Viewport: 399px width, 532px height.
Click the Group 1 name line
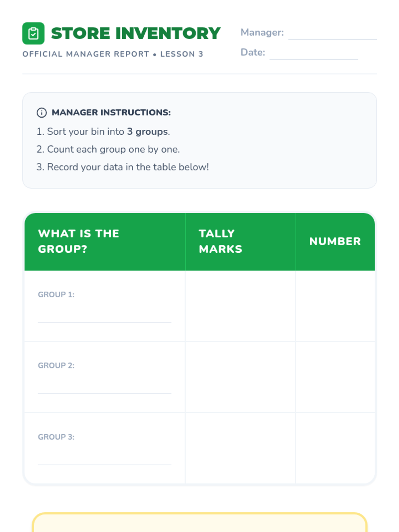[x=104, y=317]
